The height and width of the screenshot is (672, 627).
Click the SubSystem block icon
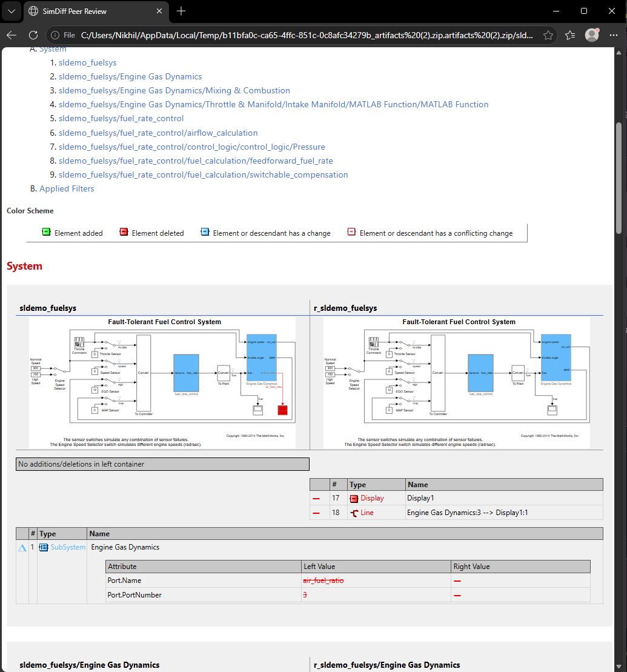44,547
